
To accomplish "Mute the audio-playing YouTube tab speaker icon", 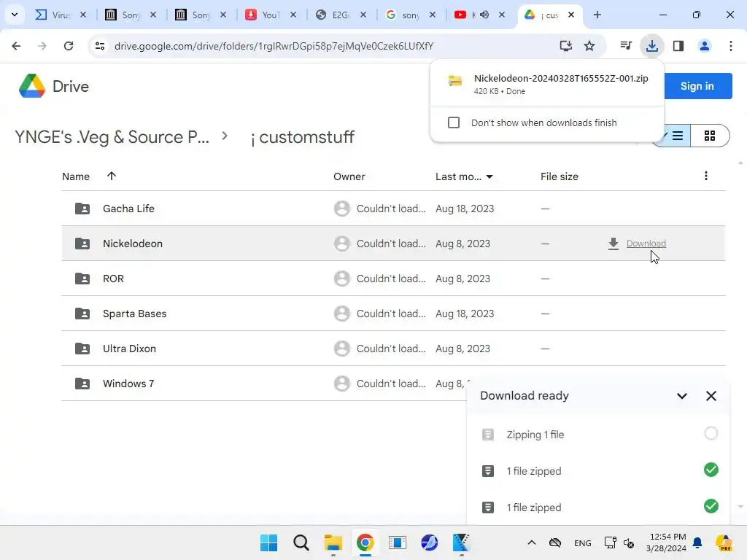I will pos(484,15).
